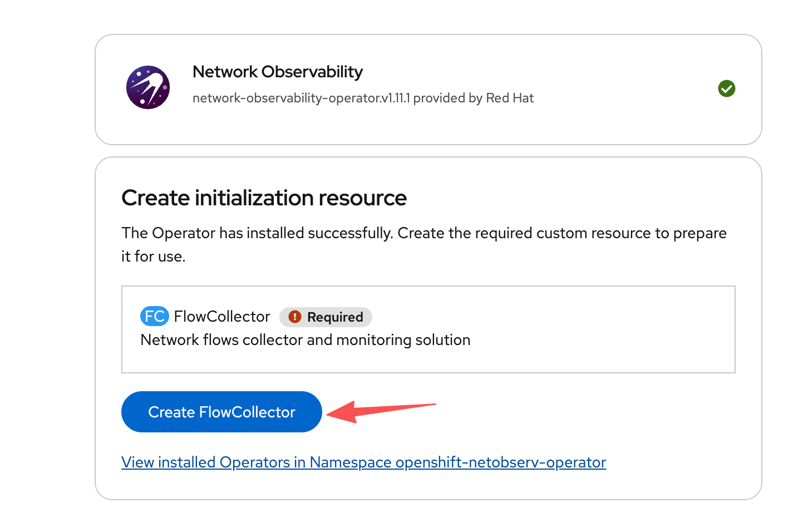Click the Network Observability title

pos(277,72)
